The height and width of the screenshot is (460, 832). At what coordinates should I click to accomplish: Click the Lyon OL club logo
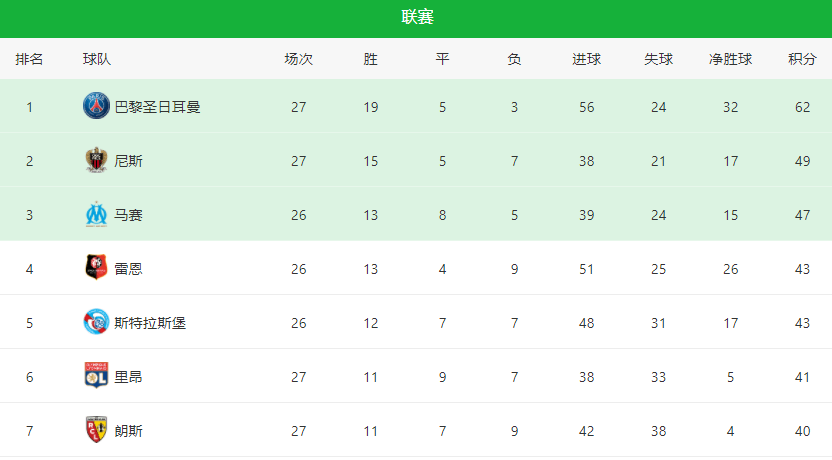click(96, 376)
